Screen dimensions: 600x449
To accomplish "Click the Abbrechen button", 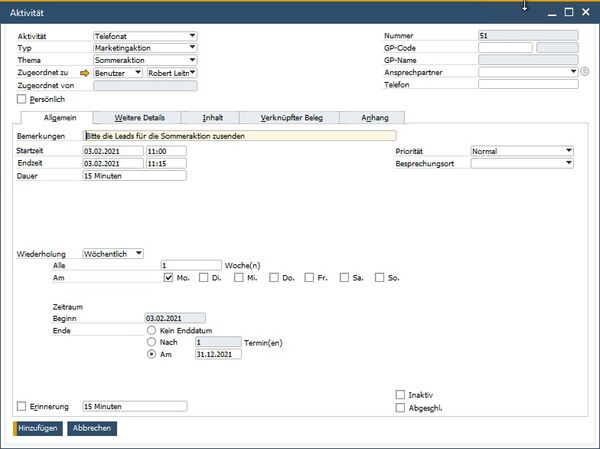I will point(92,428).
